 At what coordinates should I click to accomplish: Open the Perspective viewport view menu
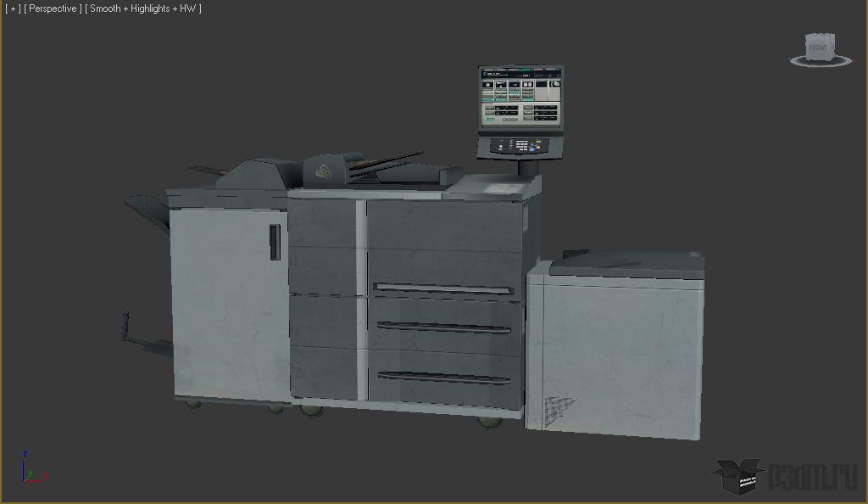click(53, 8)
